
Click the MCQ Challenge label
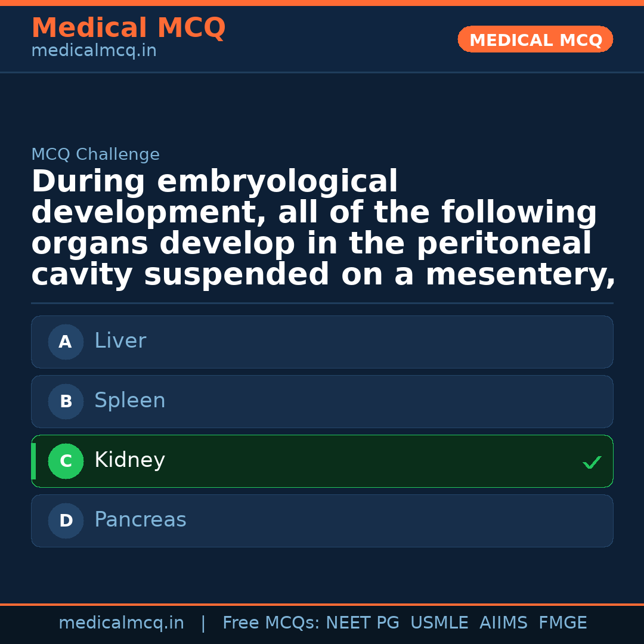click(x=95, y=154)
